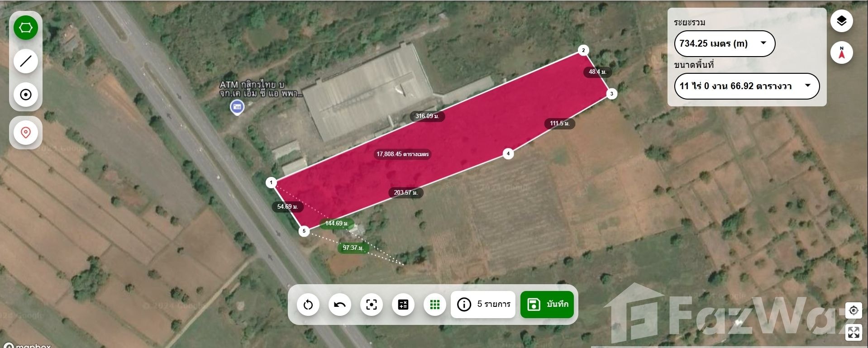
Task: Choose the location pin marker tool
Action: point(26,133)
